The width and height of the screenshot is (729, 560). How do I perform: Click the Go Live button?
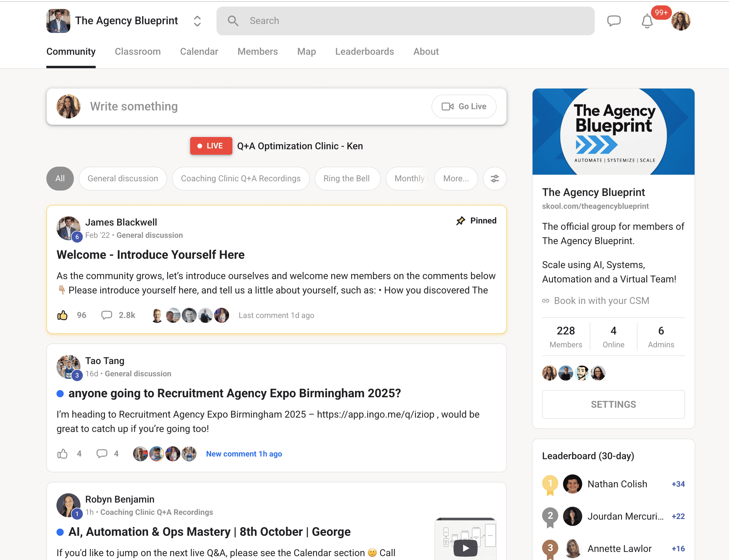(463, 106)
